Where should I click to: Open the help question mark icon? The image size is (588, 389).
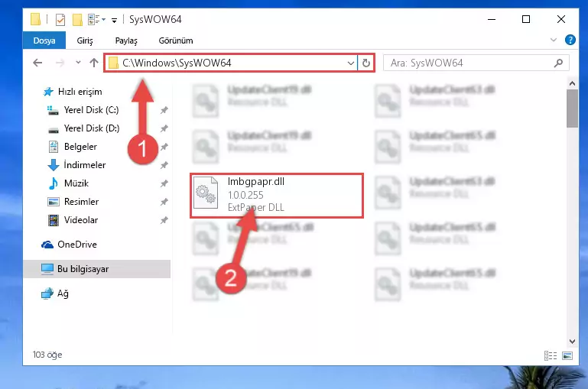click(x=570, y=40)
